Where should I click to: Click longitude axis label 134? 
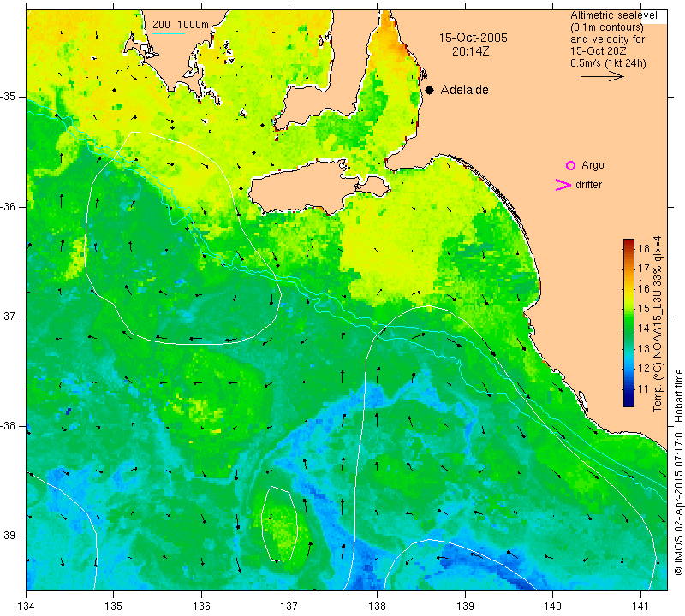pos(27,607)
